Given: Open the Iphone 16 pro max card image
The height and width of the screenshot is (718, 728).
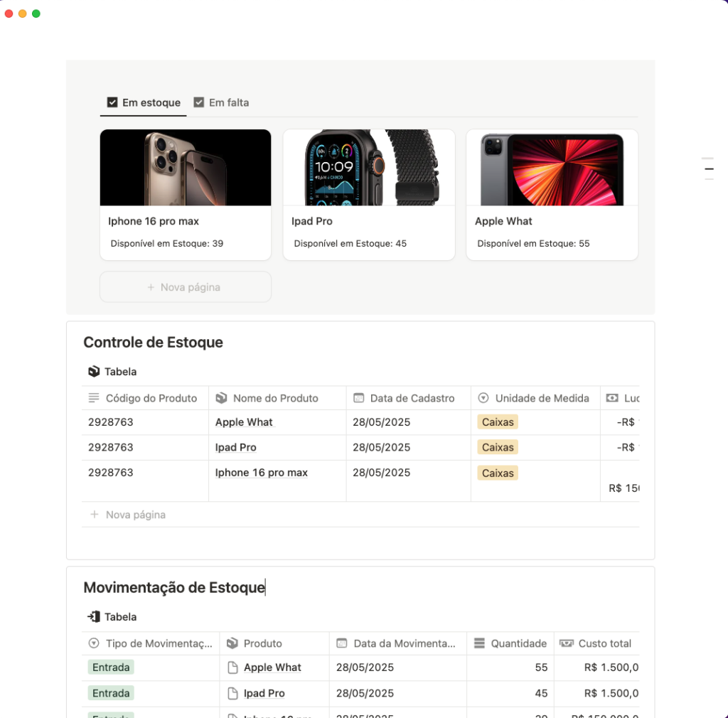Looking at the screenshot, I should coord(186,168).
